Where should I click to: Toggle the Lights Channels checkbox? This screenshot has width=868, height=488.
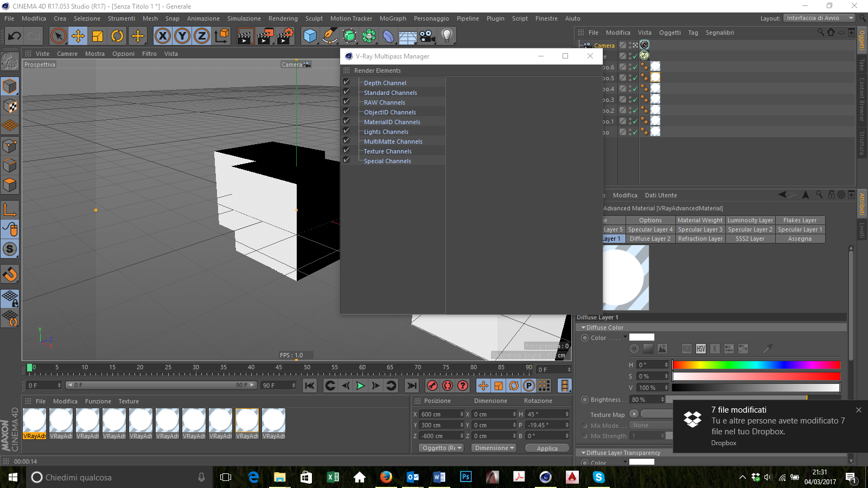click(346, 131)
